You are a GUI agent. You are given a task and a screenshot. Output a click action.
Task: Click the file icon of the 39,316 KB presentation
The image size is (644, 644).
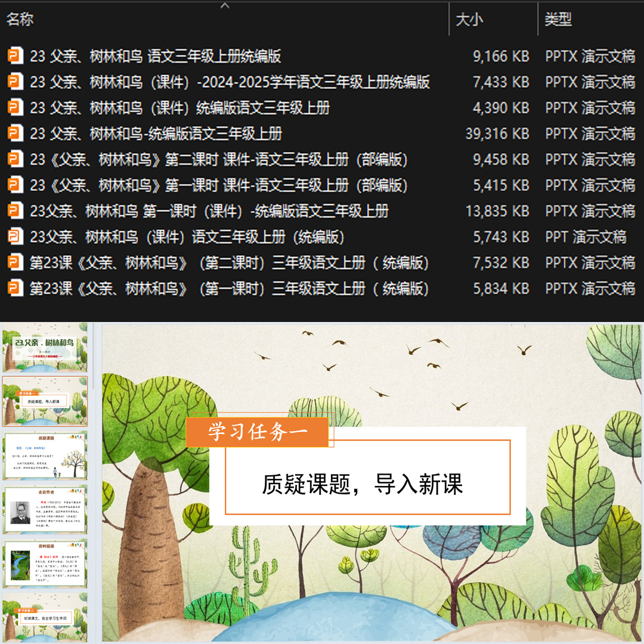pos(15,134)
